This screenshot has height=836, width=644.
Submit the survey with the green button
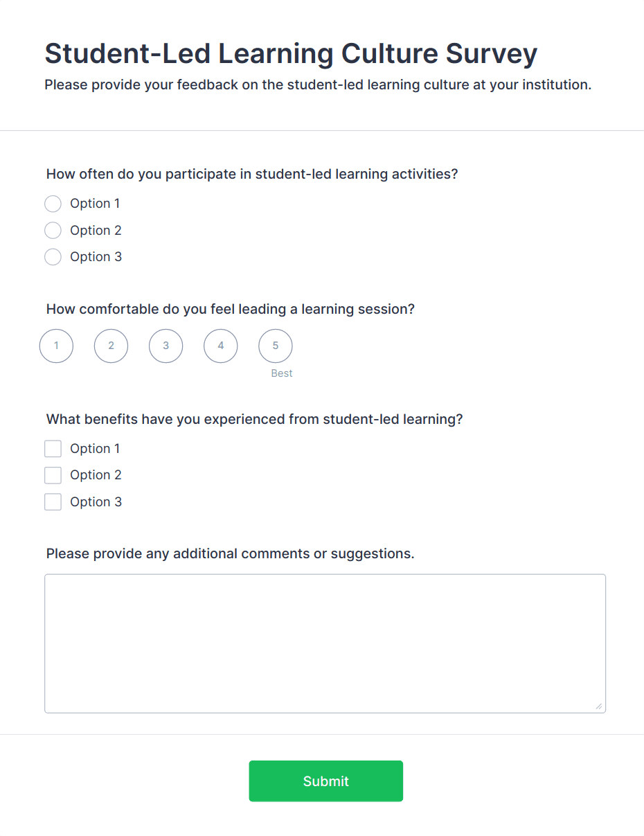tap(325, 781)
